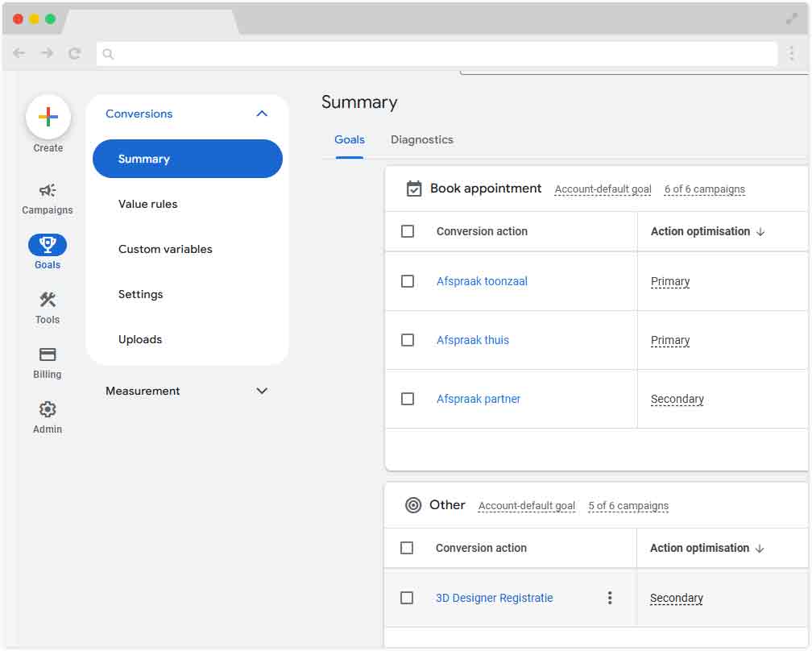The image size is (812, 651).
Task: Select the Goals trophy icon
Action: point(48,244)
